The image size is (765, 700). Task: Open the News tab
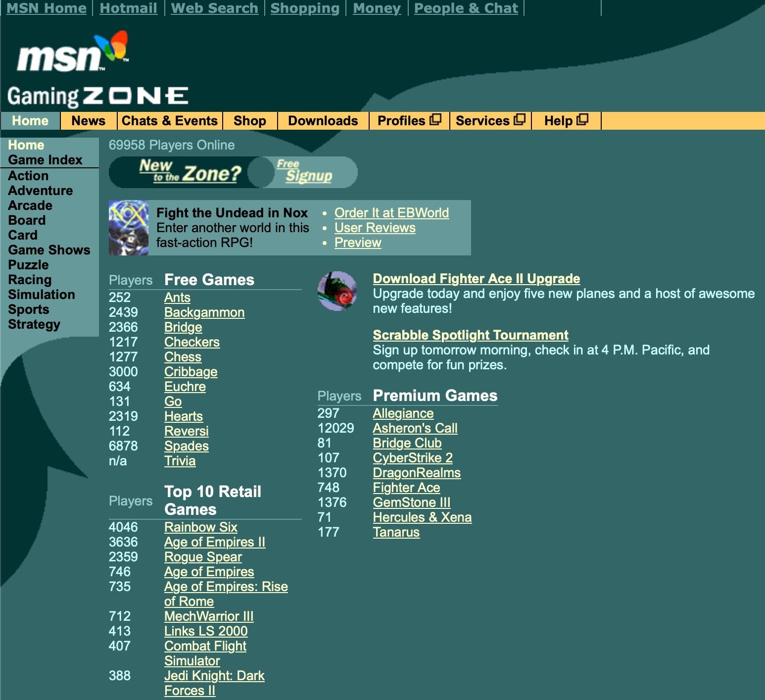[x=88, y=121]
